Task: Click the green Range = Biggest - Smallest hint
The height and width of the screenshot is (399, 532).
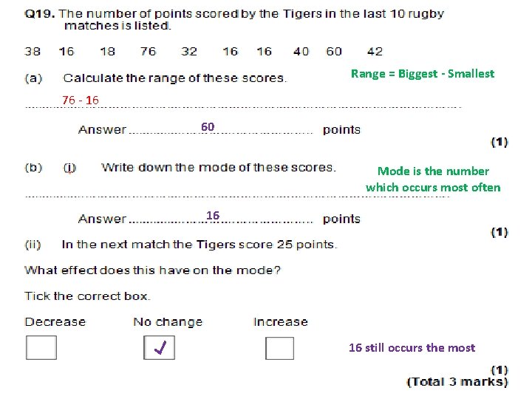Action: [423, 74]
